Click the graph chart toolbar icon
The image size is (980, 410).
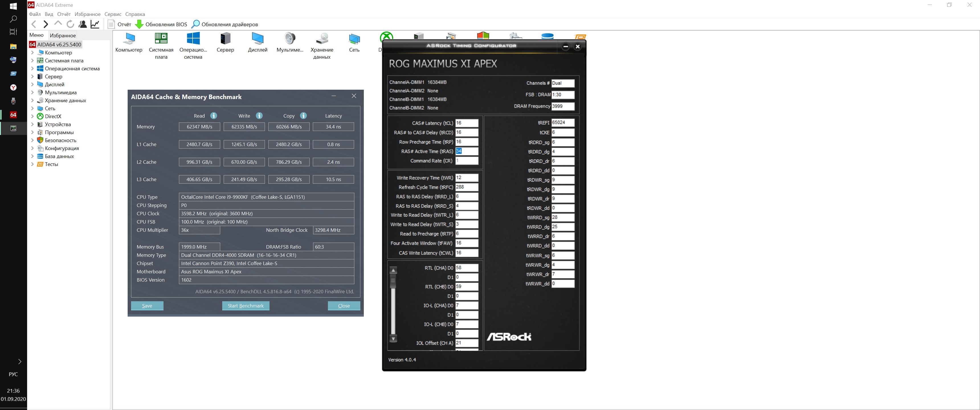click(95, 24)
